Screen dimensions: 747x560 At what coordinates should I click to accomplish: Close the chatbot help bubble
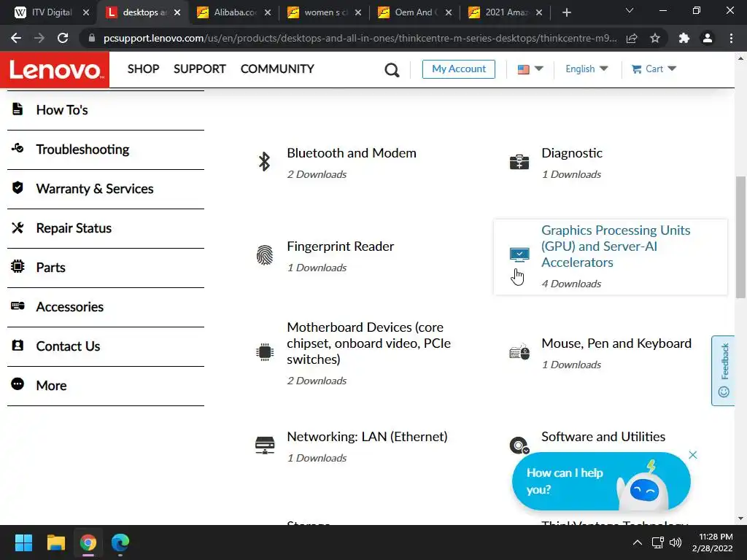693,455
